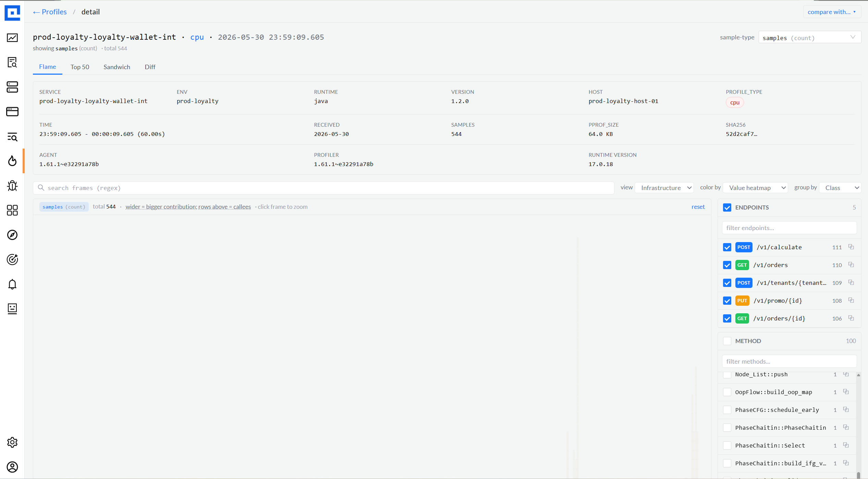Uncheck the POST /v1/tenants endpoint
The image size is (868, 479).
727,283
